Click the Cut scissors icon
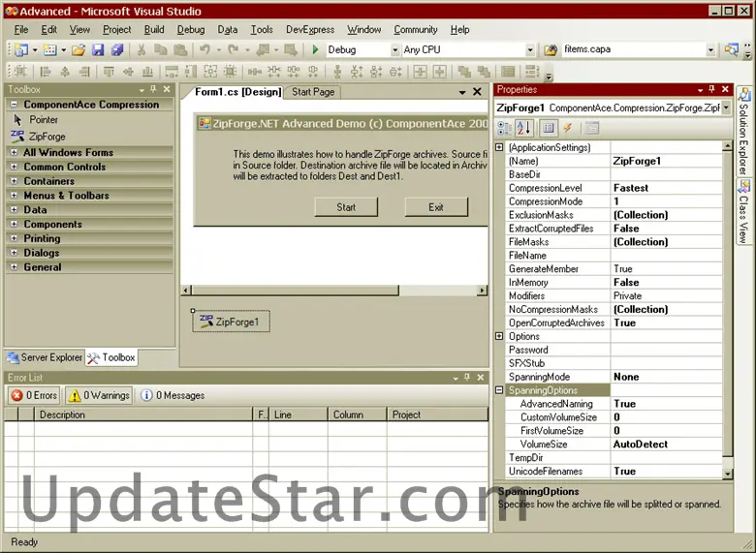Image resolution: width=756 pixels, height=553 pixels. 142,49
